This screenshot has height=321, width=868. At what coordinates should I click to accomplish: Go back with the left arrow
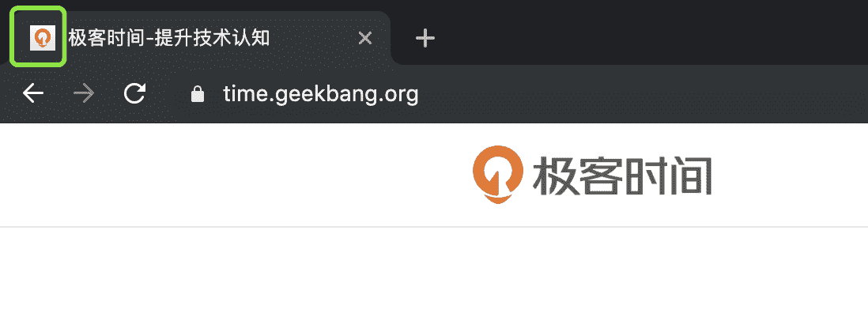click(33, 94)
